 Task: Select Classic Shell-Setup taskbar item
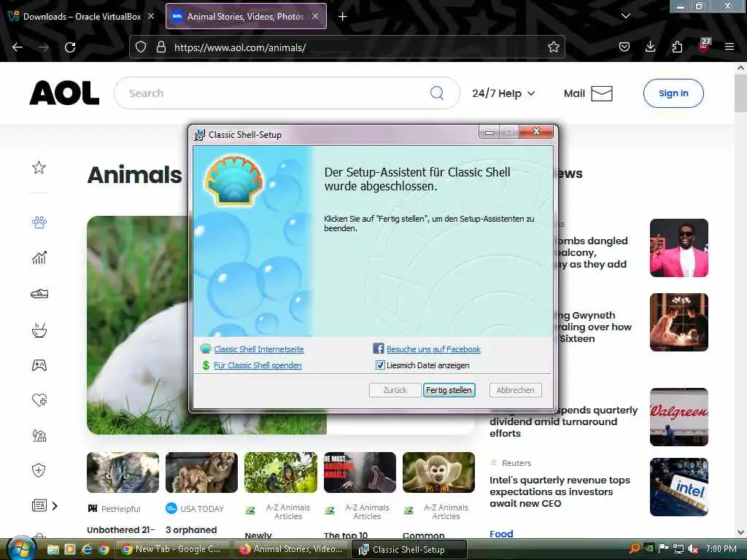coord(409,549)
